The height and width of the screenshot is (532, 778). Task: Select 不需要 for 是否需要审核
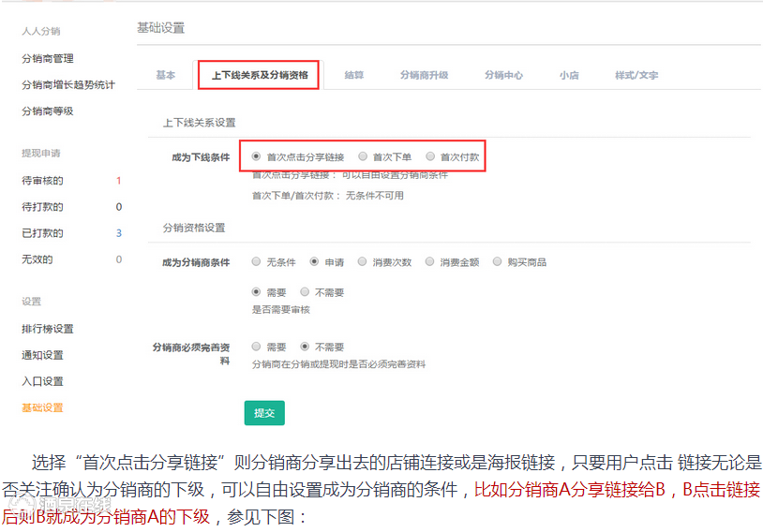(x=305, y=292)
